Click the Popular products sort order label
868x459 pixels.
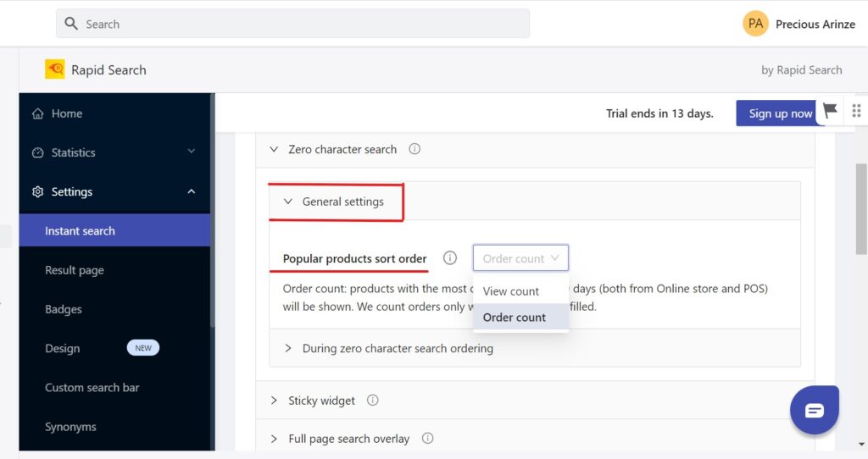click(x=355, y=259)
